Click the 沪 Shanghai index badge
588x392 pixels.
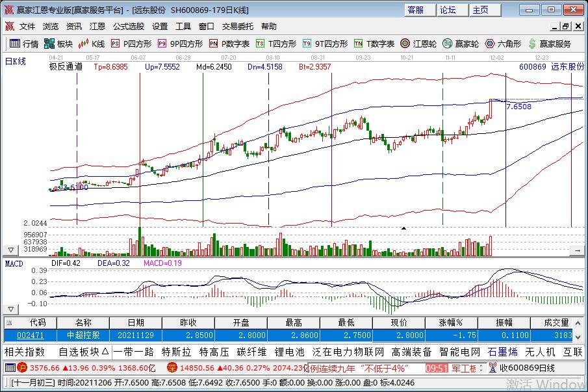coord(21,367)
